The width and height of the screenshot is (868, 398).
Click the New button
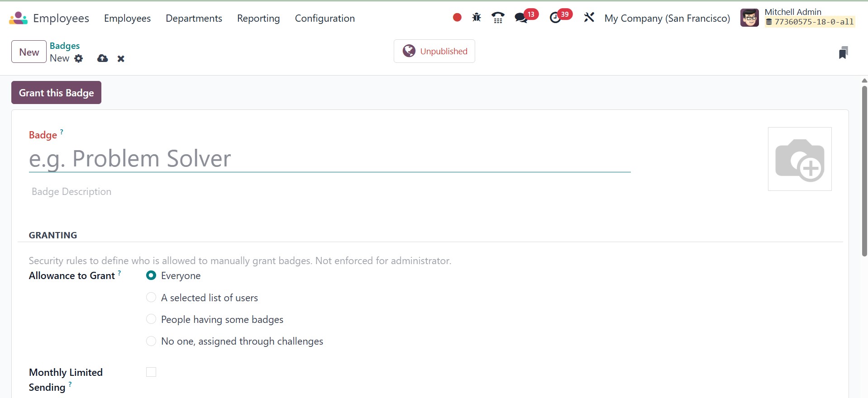coord(29,52)
